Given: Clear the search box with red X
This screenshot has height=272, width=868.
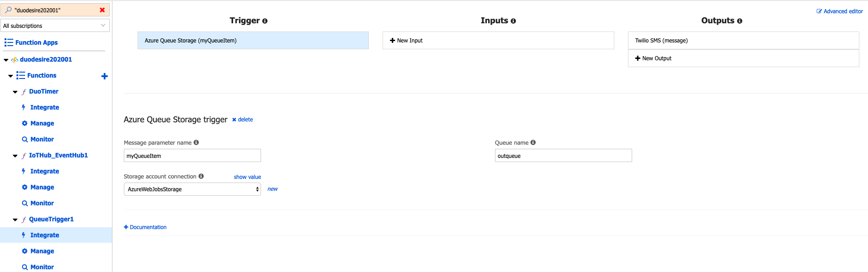Looking at the screenshot, I should (102, 10).
